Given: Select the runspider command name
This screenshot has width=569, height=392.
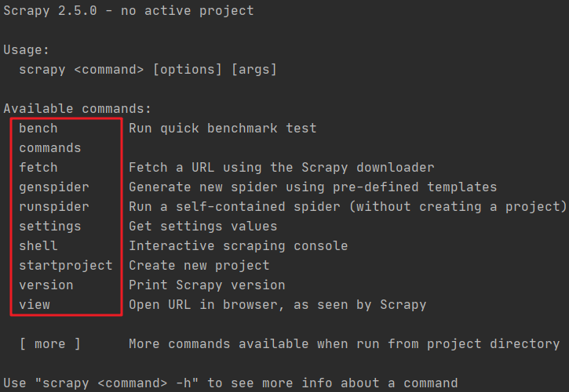Looking at the screenshot, I should [x=54, y=207].
